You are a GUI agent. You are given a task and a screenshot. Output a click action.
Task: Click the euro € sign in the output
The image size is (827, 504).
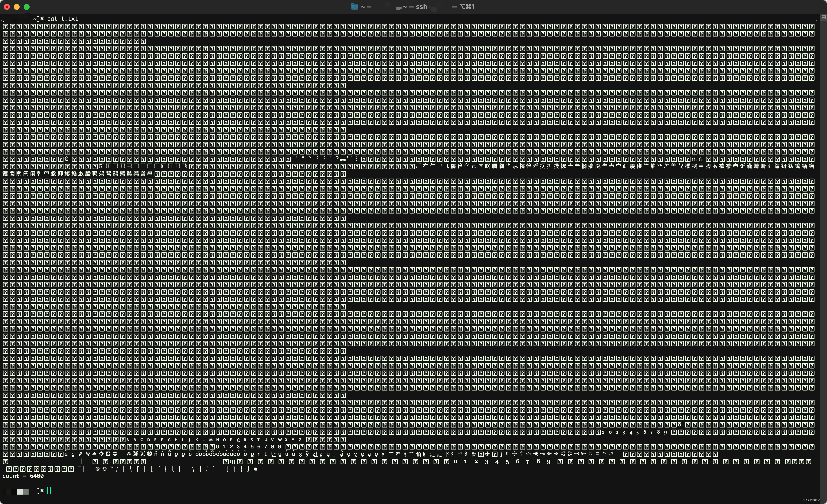click(x=66, y=159)
